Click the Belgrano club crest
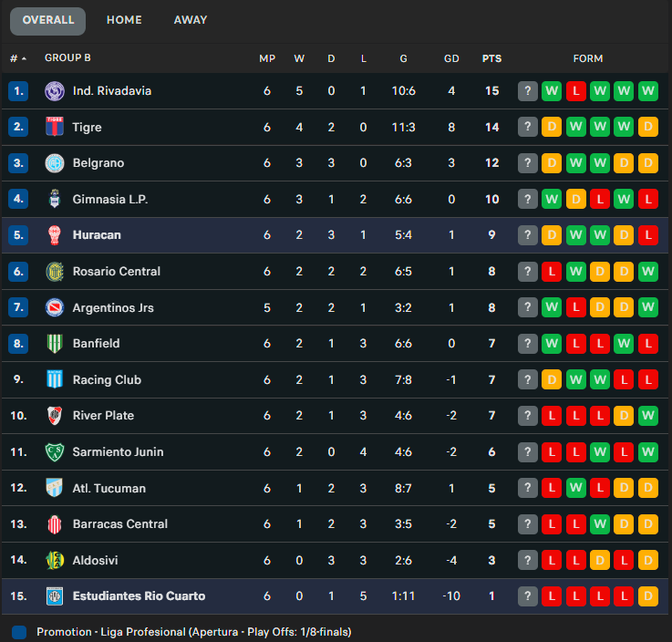The image size is (672, 642). pos(55,163)
